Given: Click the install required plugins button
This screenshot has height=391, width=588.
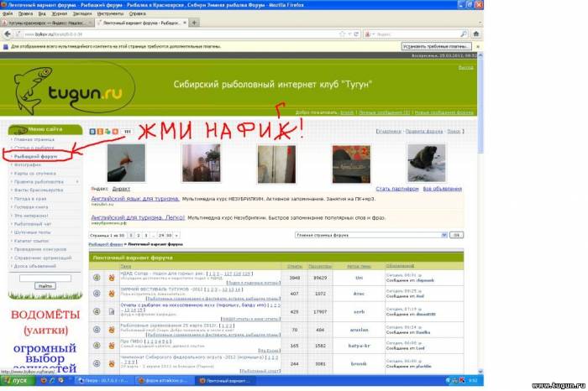Looking at the screenshot, I should pos(436,46).
